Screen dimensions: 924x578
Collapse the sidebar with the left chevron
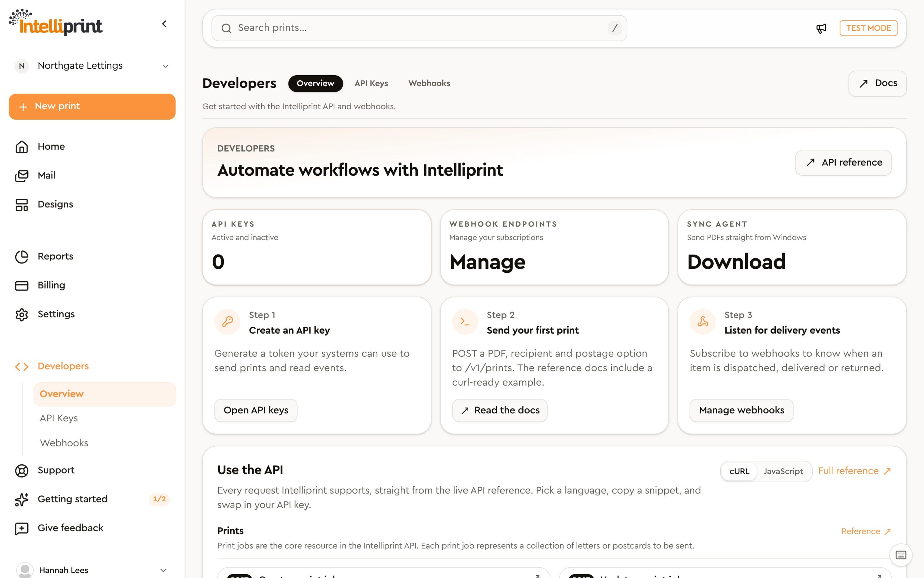point(164,24)
